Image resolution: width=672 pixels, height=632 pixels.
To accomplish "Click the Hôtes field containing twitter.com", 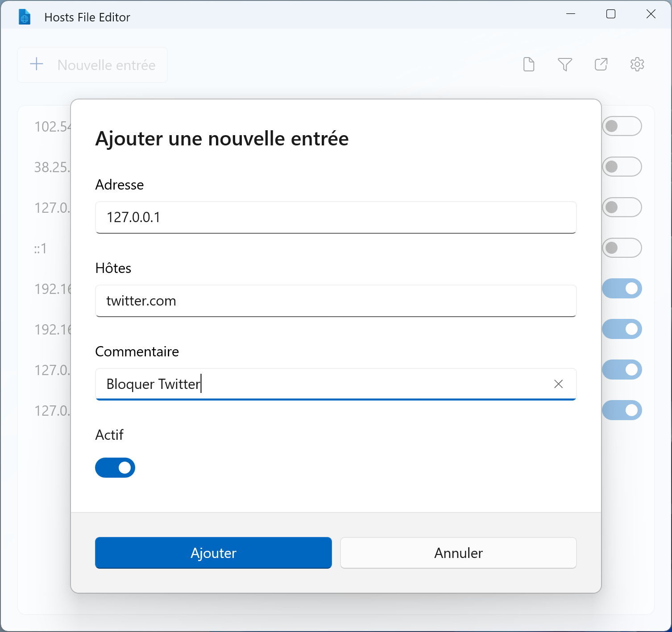I will [336, 301].
